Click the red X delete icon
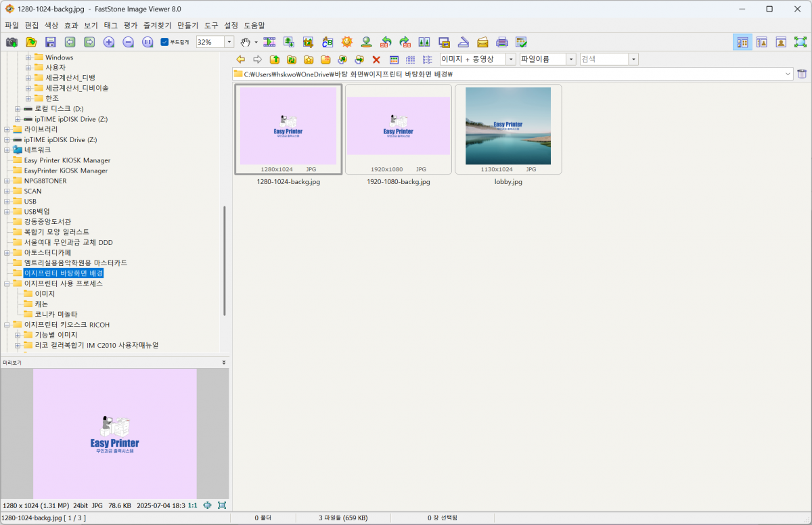The height and width of the screenshot is (525, 812). point(376,60)
